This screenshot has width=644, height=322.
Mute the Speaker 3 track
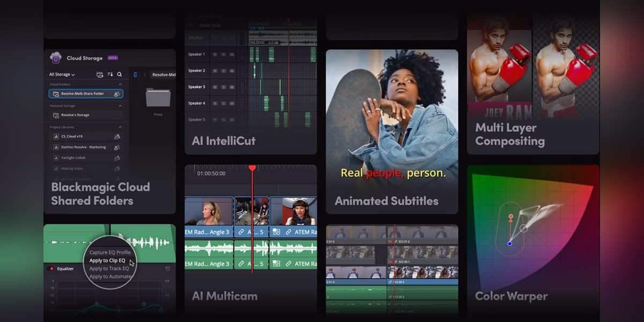(x=232, y=87)
